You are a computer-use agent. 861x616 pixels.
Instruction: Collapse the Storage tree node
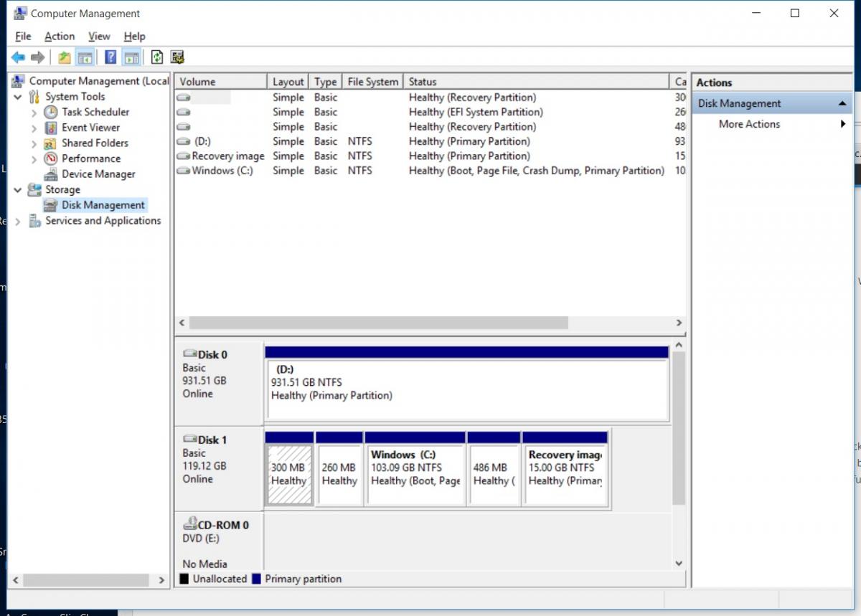18,190
